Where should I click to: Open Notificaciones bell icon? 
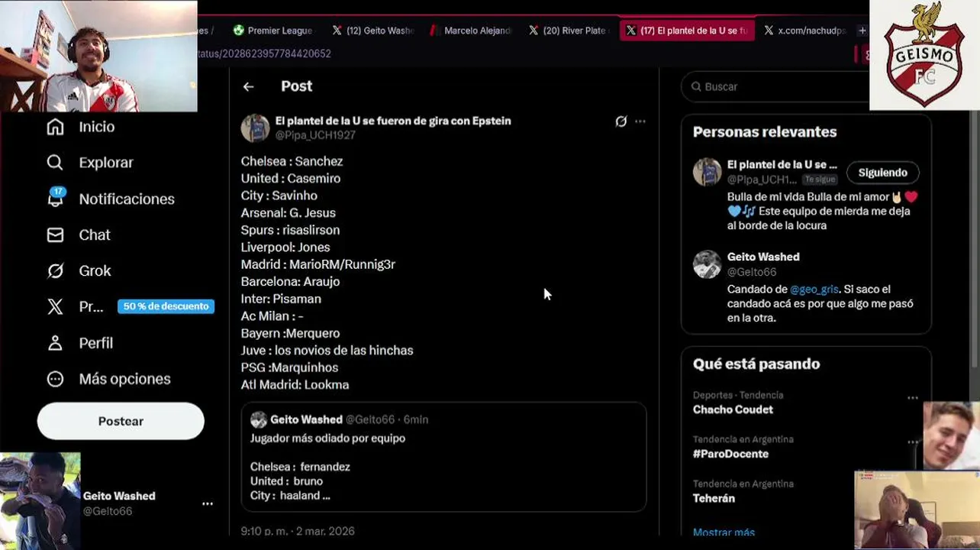[56, 199]
